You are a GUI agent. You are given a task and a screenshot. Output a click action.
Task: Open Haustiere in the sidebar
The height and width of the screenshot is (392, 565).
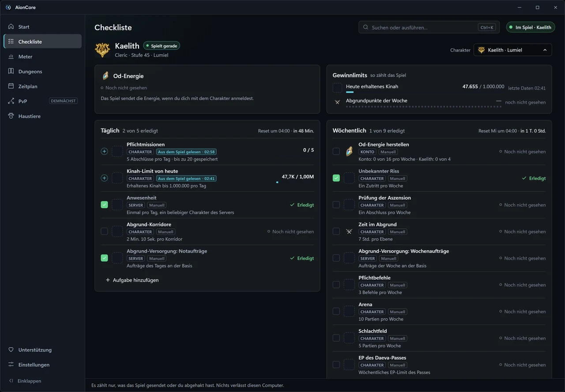coord(42,116)
